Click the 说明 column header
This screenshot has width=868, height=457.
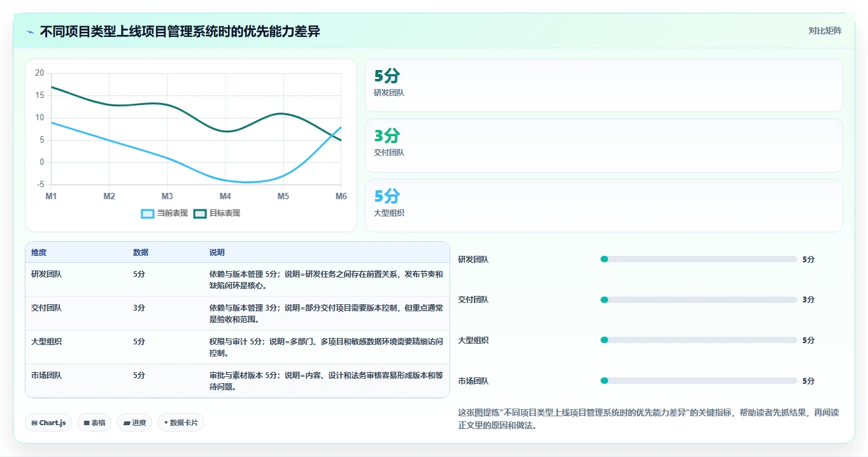tap(217, 253)
